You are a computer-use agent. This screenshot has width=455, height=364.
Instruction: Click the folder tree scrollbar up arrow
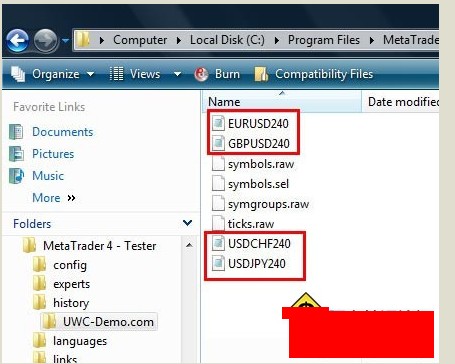point(189,245)
